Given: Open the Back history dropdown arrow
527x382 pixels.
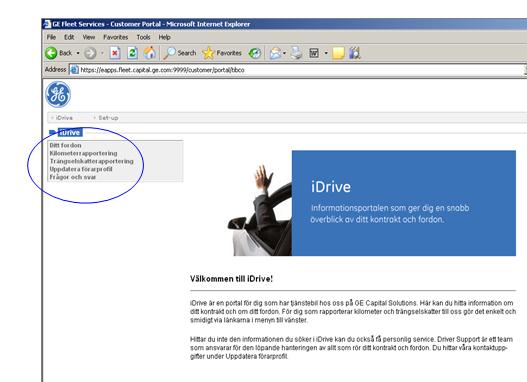Looking at the screenshot, I should 78,53.
